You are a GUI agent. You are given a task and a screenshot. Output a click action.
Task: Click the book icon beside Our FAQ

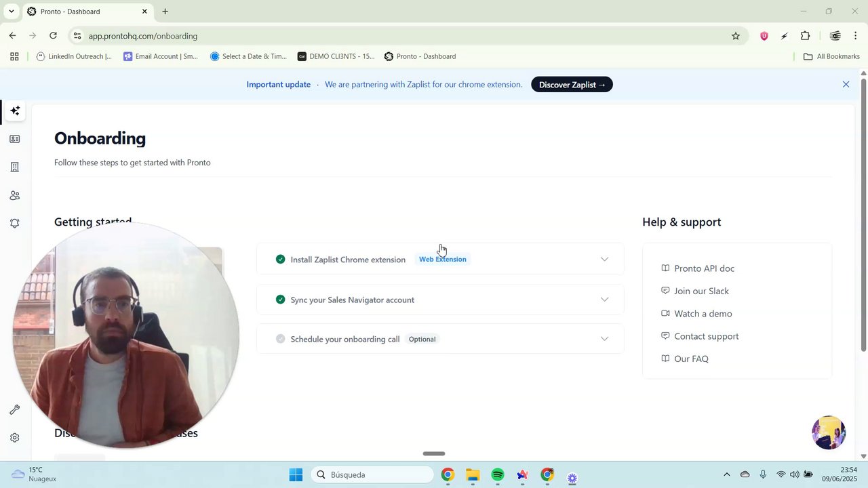tap(665, 359)
